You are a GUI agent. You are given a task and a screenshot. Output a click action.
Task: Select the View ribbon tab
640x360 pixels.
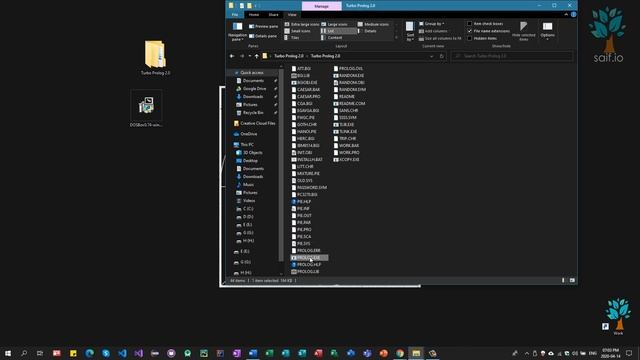pos(292,15)
